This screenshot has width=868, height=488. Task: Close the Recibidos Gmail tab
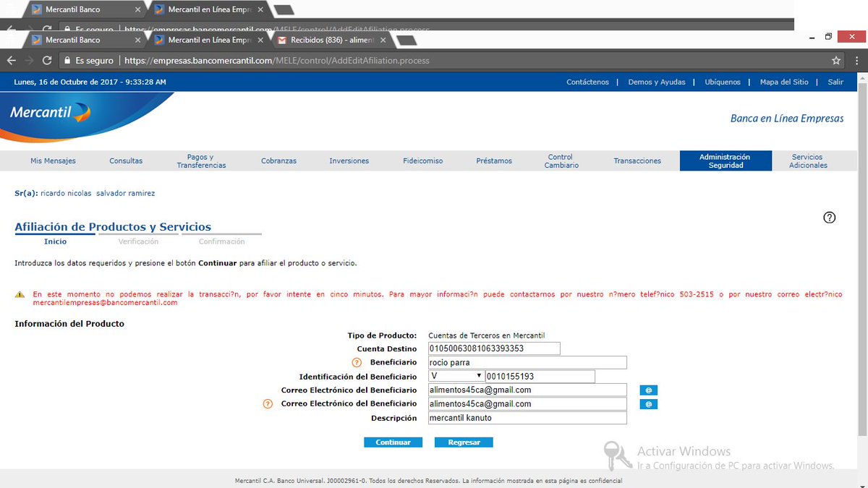pyautogui.click(x=383, y=40)
